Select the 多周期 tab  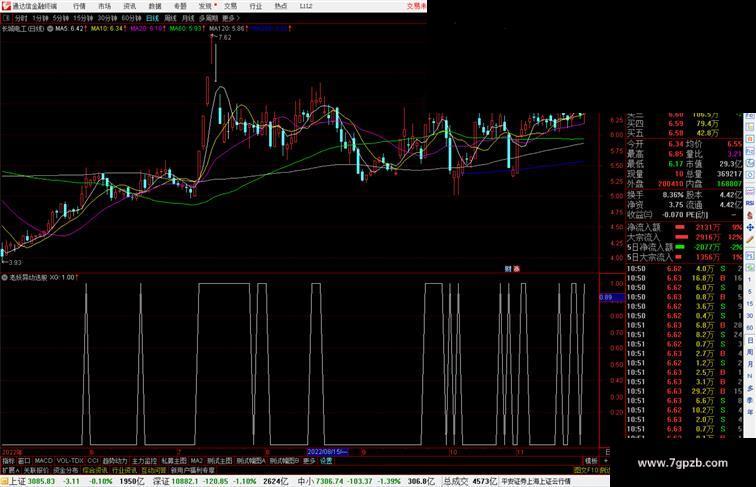click(x=208, y=18)
